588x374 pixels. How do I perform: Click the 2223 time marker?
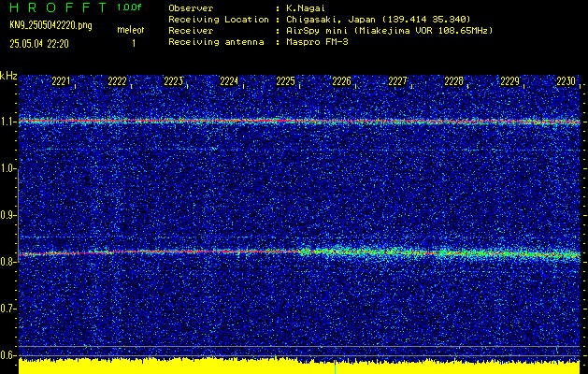click(173, 81)
